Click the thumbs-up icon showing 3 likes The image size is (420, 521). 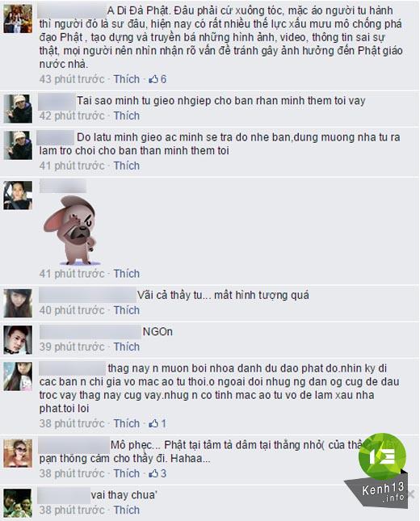click(x=153, y=473)
